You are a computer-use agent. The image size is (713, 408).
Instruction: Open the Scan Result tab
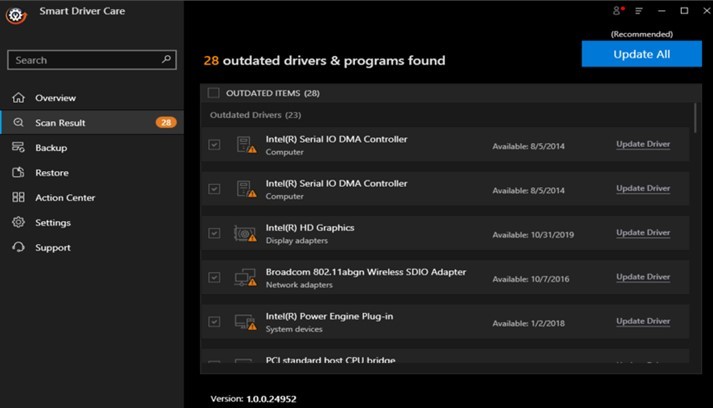pyautogui.click(x=60, y=123)
